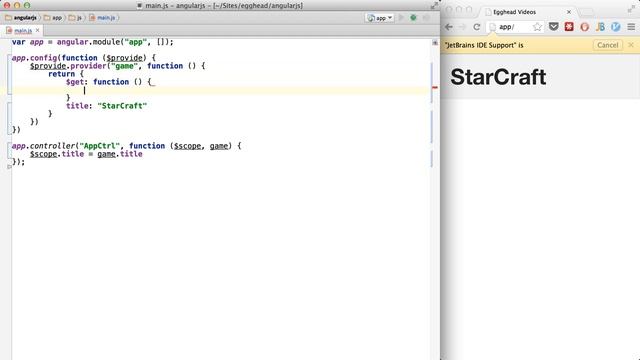640x360 pixels.
Task: Click the blue V extension icon
Action: [616, 27]
